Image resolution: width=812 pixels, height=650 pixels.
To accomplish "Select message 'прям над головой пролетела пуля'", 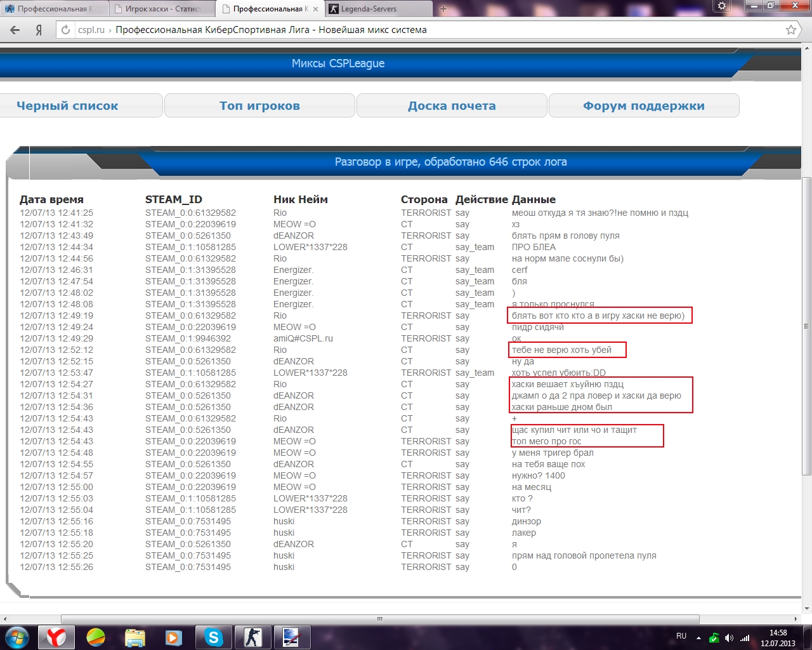I will (584, 555).
